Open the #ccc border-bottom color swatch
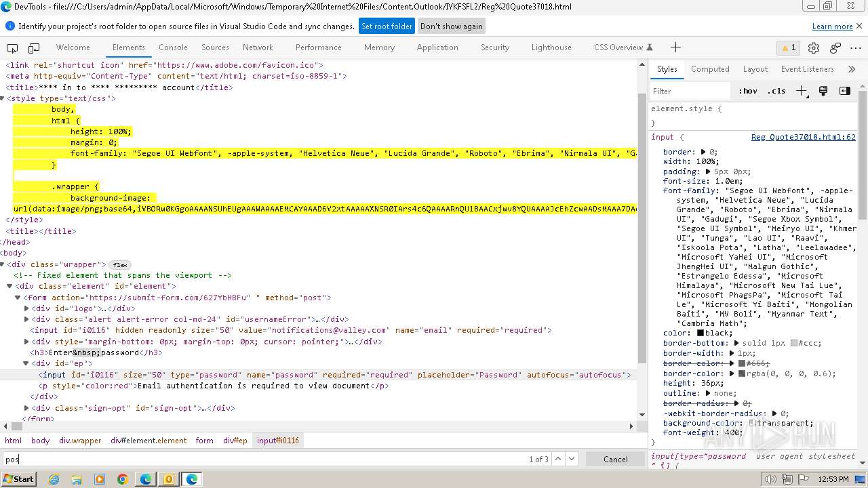Image resolution: width=868 pixels, height=488 pixels. point(794,344)
